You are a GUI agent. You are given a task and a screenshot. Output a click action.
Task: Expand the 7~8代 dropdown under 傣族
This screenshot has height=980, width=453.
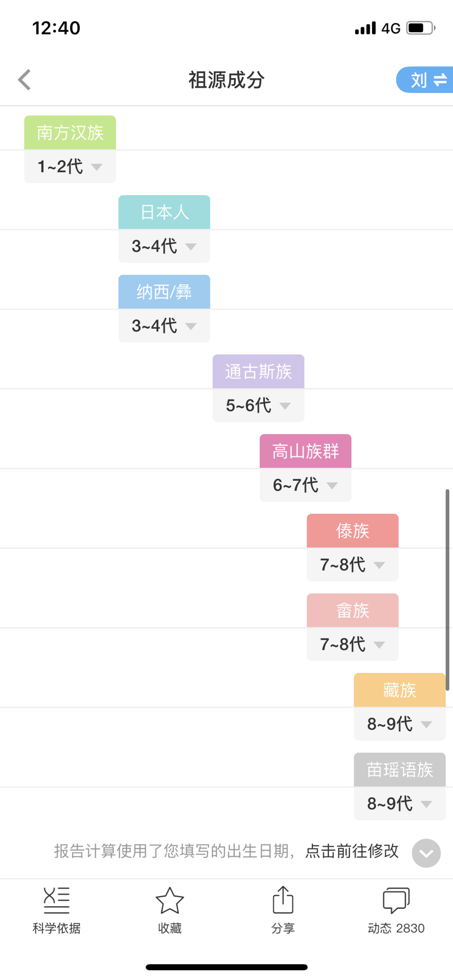[x=352, y=565]
